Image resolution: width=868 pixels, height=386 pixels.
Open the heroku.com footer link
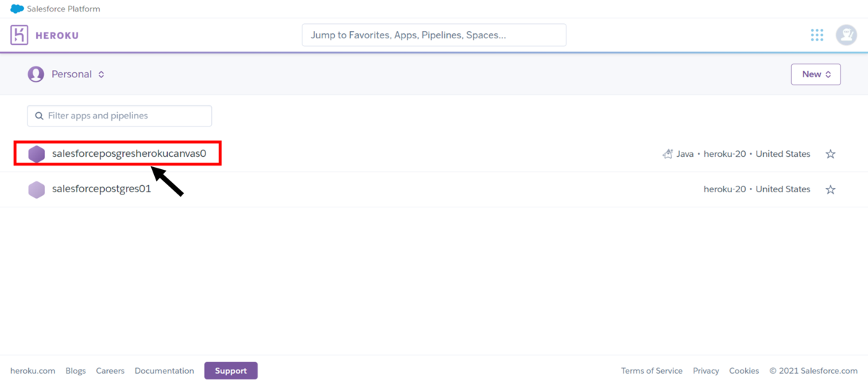point(33,371)
